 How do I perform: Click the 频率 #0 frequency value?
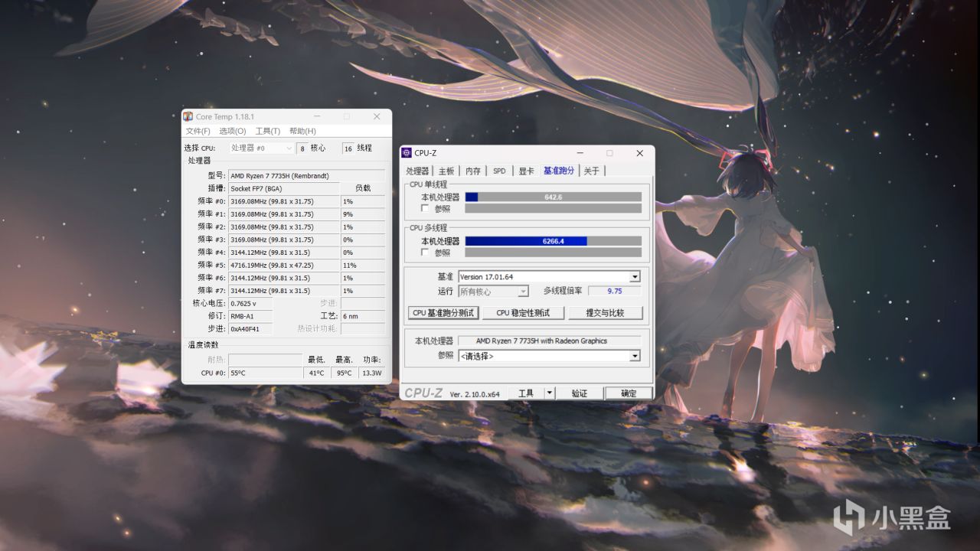click(283, 201)
